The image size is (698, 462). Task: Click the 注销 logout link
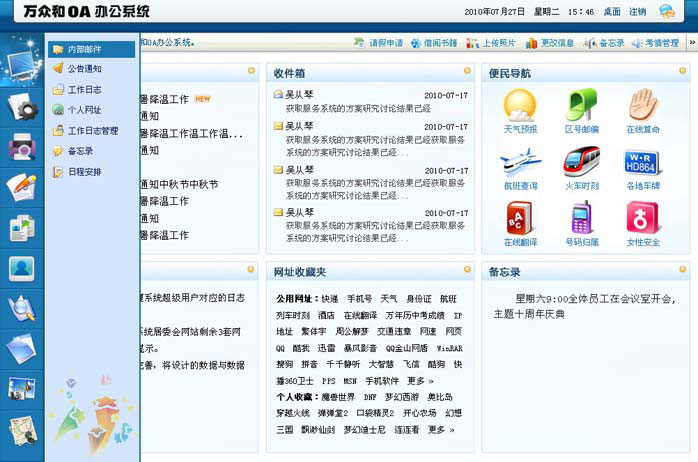pos(638,12)
